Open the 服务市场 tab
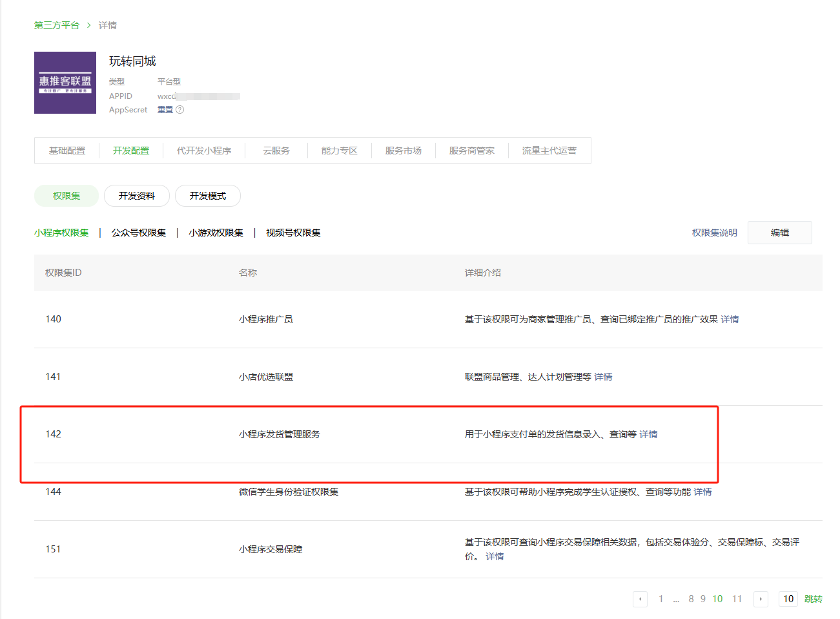 (x=404, y=151)
